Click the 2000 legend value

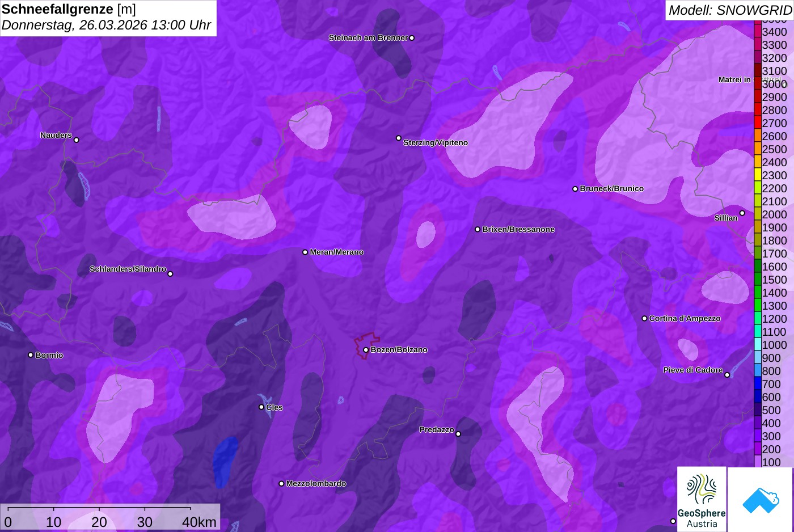click(774, 214)
